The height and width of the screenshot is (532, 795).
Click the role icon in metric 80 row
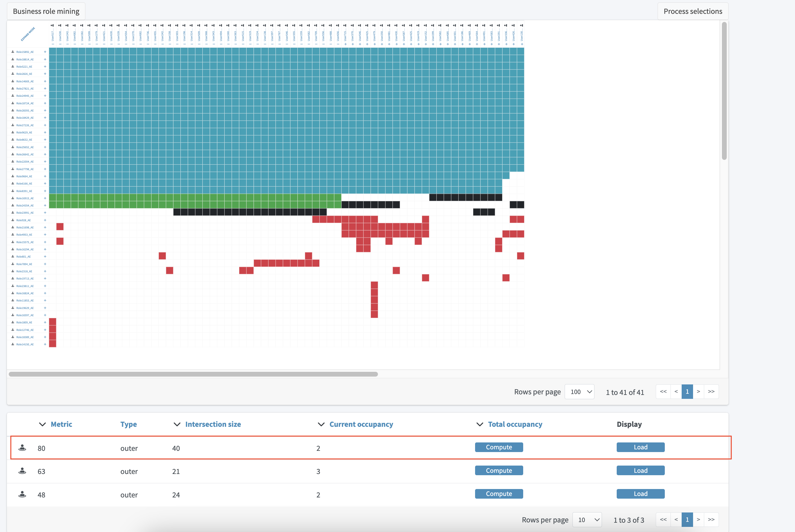22,448
